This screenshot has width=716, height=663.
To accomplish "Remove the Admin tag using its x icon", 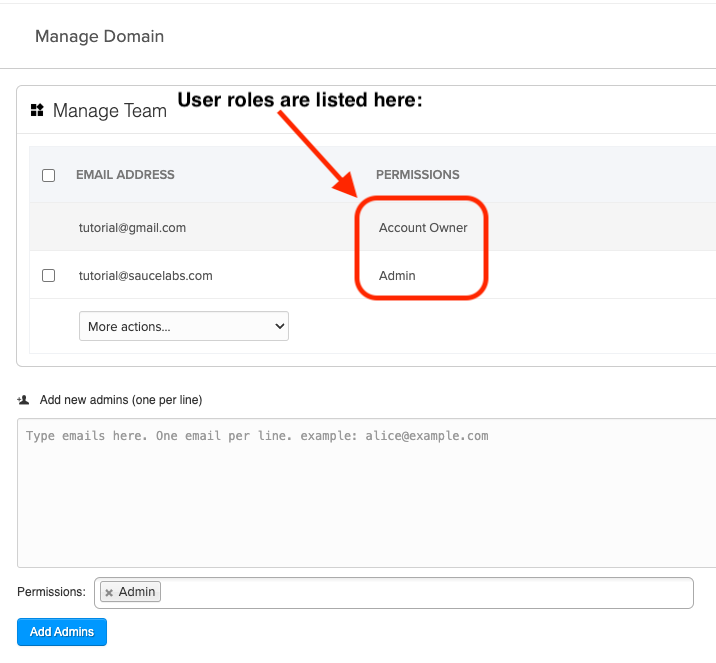I will click(x=109, y=593).
